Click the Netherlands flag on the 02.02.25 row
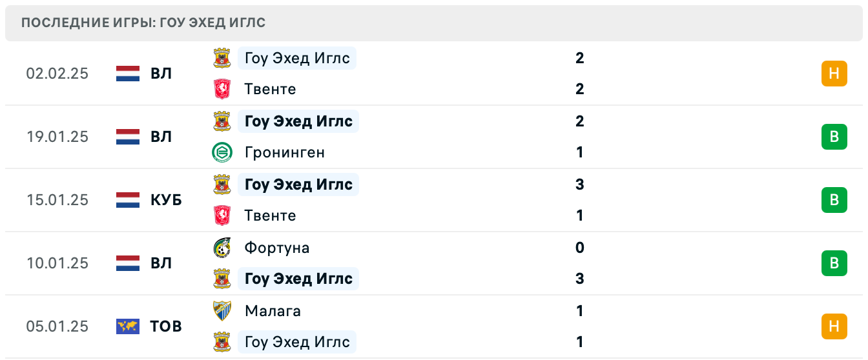 tap(128, 74)
